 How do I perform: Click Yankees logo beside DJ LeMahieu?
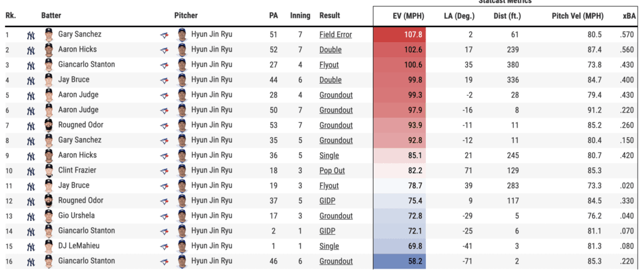click(x=31, y=246)
